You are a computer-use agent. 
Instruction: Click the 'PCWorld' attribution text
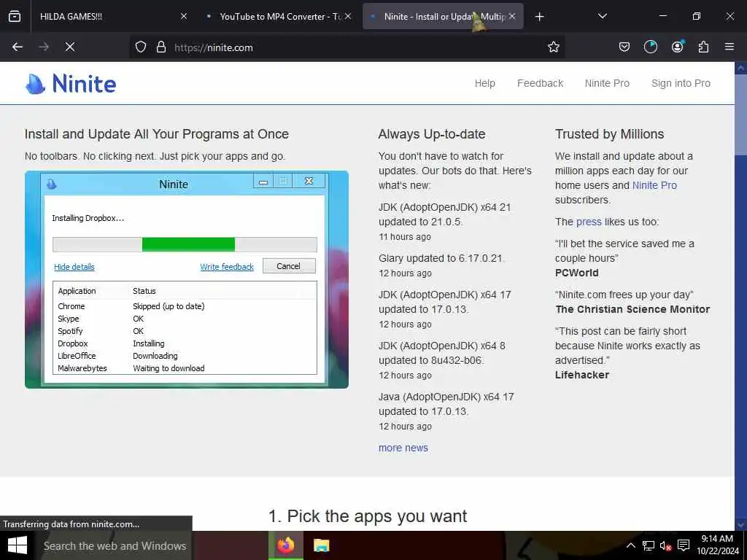576,273
